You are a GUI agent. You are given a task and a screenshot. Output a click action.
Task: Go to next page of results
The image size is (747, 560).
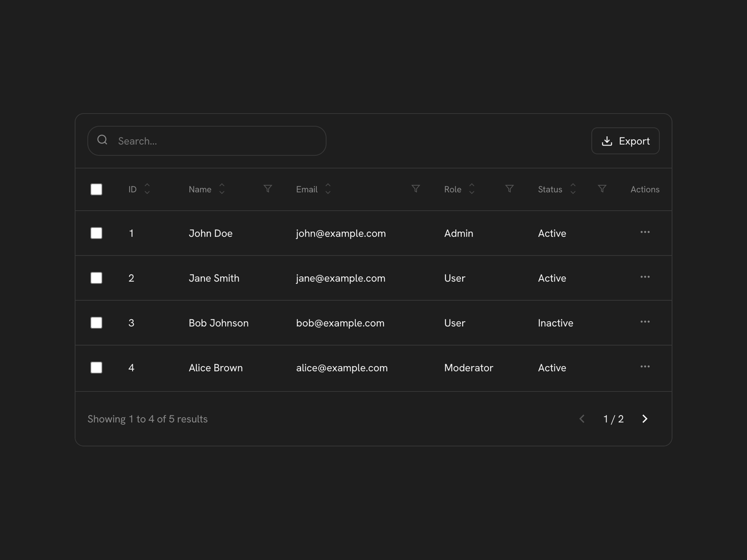(645, 419)
